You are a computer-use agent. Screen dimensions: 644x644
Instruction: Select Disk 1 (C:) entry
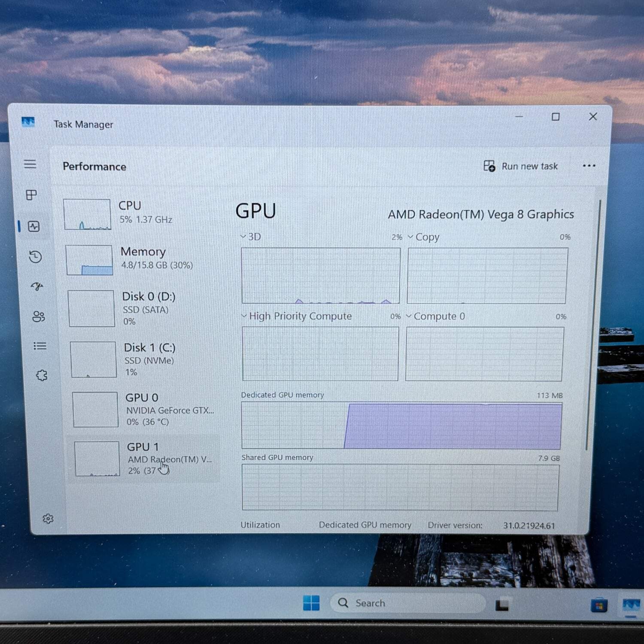click(143, 359)
